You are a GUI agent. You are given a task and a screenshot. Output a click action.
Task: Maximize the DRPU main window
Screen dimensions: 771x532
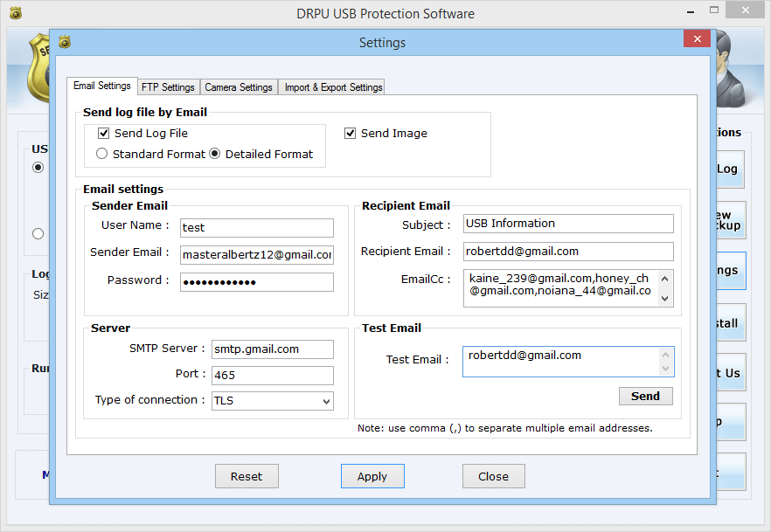click(x=714, y=10)
